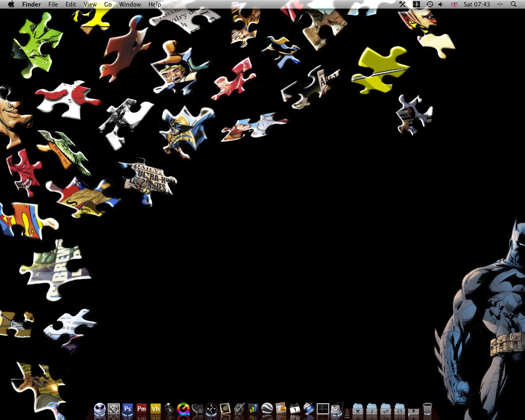Open the Help menu
Viewport: 525px width, 420px height.
155,5
